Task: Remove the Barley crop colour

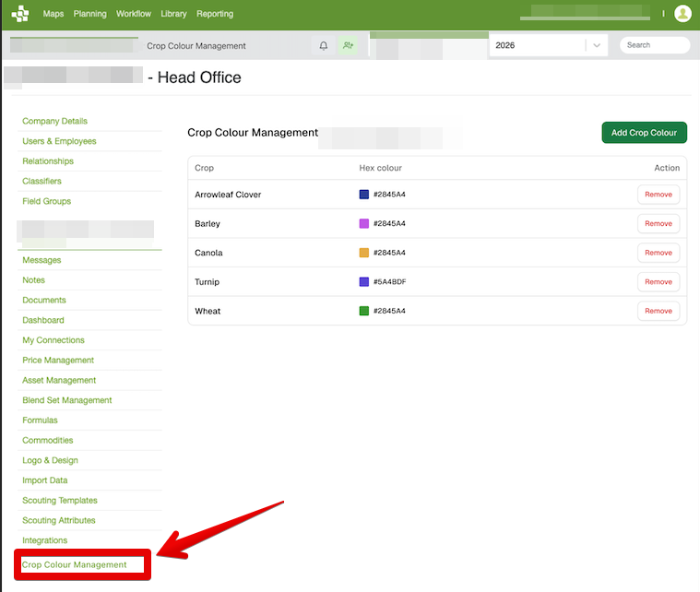Action: point(658,224)
